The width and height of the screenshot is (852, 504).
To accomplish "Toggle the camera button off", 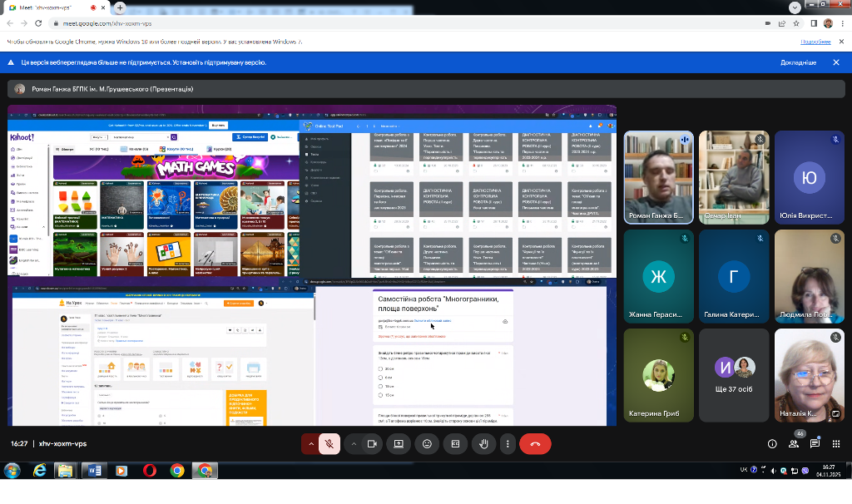I will click(372, 444).
